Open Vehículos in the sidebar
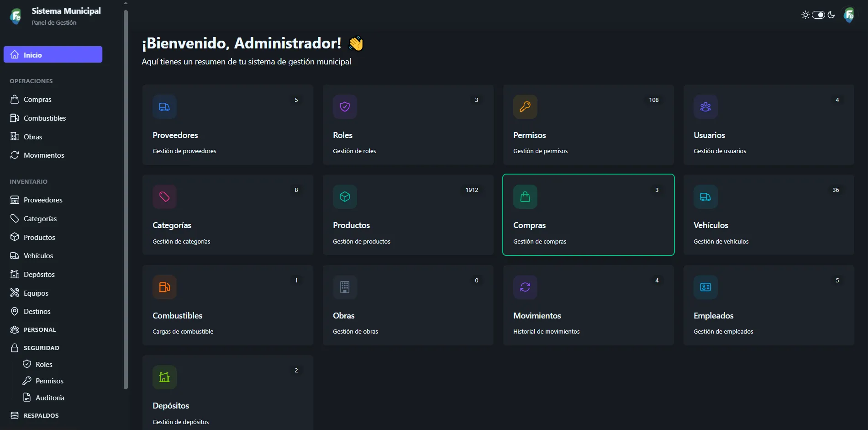868x430 pixels. 53,255
